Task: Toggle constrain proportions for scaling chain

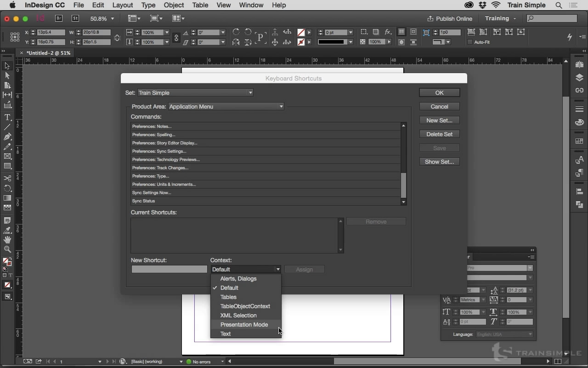Action: point(176,37)
